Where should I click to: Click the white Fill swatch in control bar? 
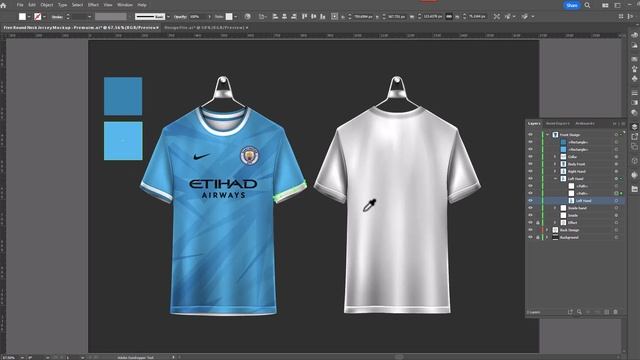pyautogui.click(x=22, y=17)
